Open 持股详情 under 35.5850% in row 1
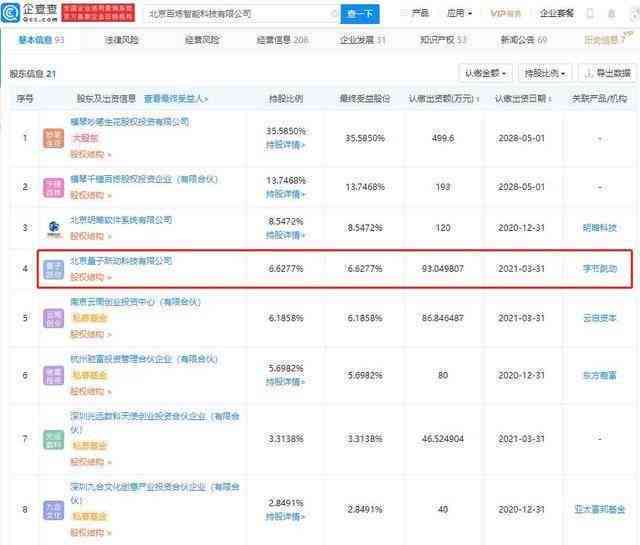This screenshot has width=640, height=545. click(285, 145)
